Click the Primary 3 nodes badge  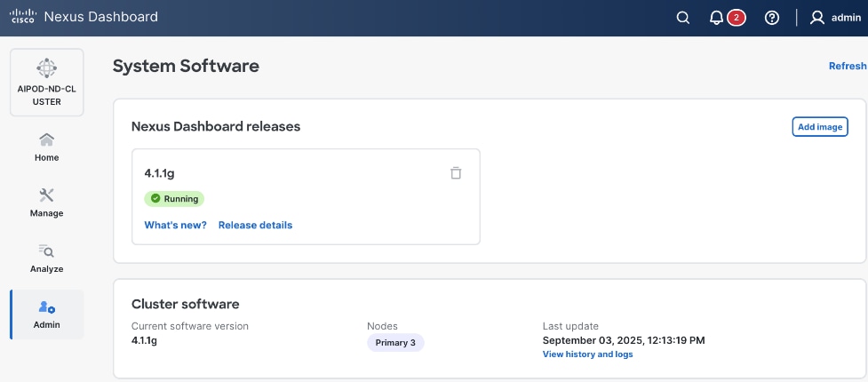tap(395, 343)
